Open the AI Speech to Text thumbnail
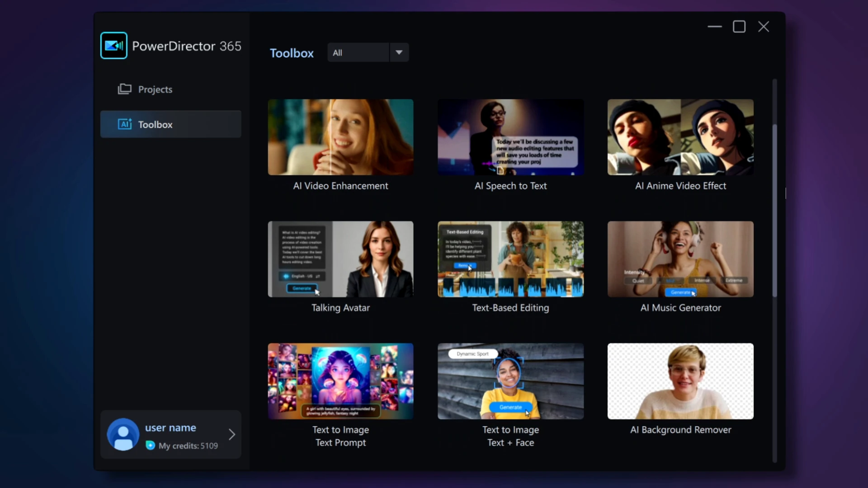Viewport: 868px width, 488px height. [x=510, y=137]
